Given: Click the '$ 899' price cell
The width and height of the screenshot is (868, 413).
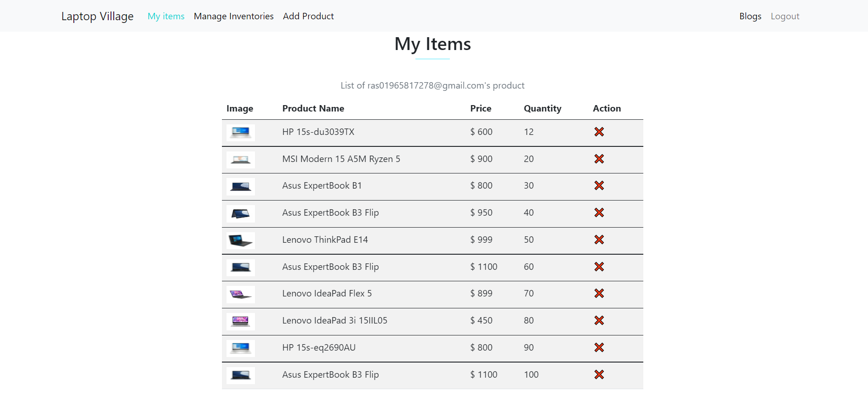Looking at the screenshot, I should pyautogui.click(x=481, y=293).
